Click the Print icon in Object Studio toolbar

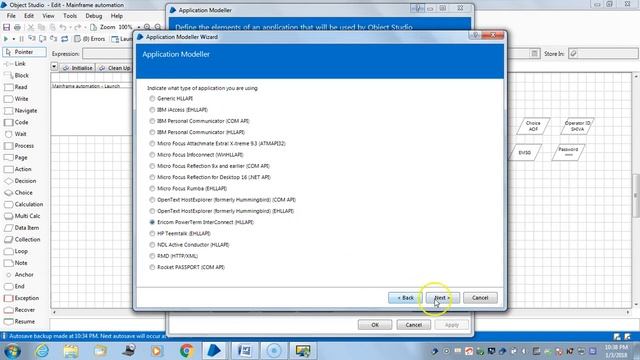coord(17,27)
